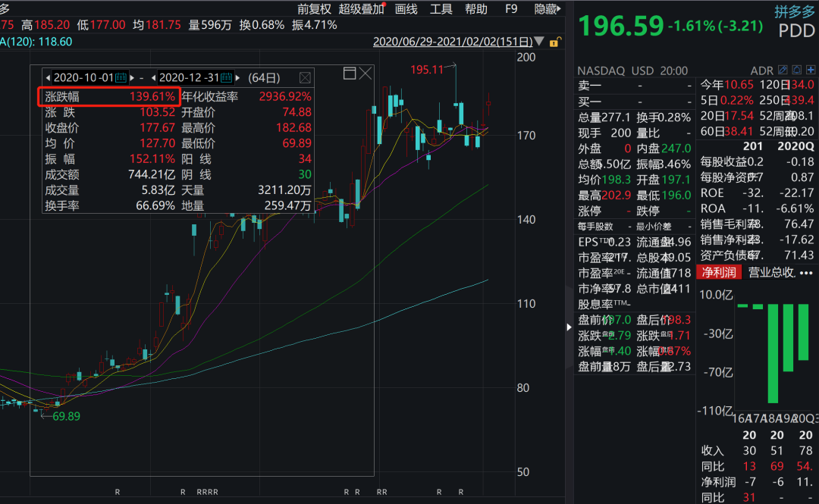This screenshot has height=504, width=819.
Task: Step end date 2020-12-31 forward with right arrow
Action: point(237,78)
